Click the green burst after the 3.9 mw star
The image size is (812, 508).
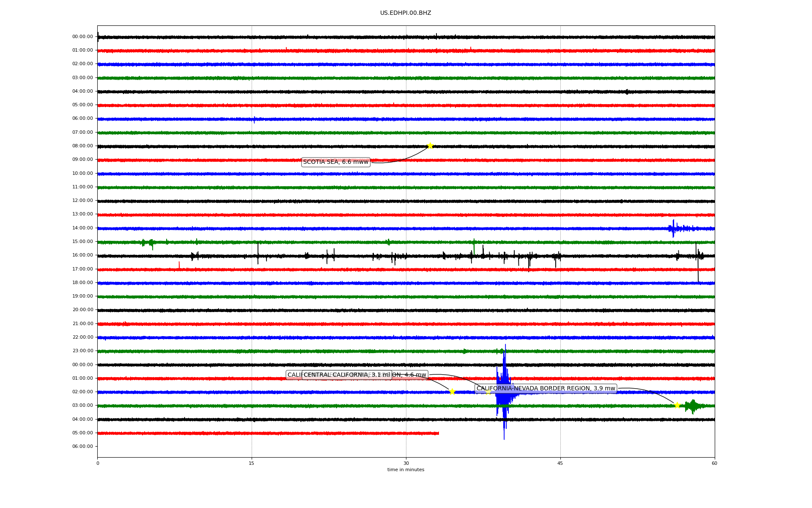click(x=694, y=406)
